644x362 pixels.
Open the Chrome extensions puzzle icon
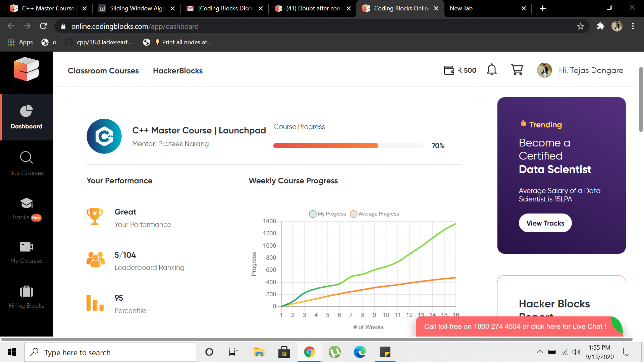click(600, 26)
